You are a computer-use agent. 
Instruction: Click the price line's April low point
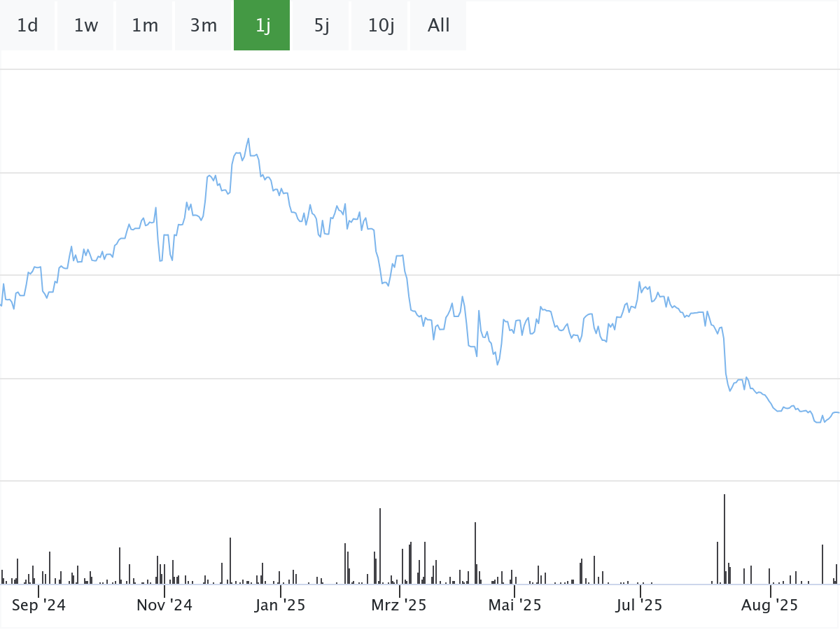coord(498,365)
